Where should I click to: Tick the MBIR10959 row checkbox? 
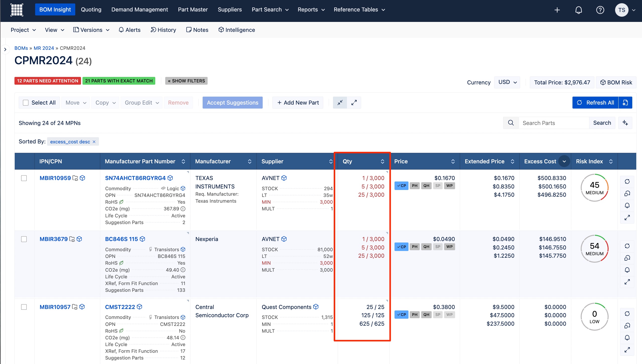(24, 178)
